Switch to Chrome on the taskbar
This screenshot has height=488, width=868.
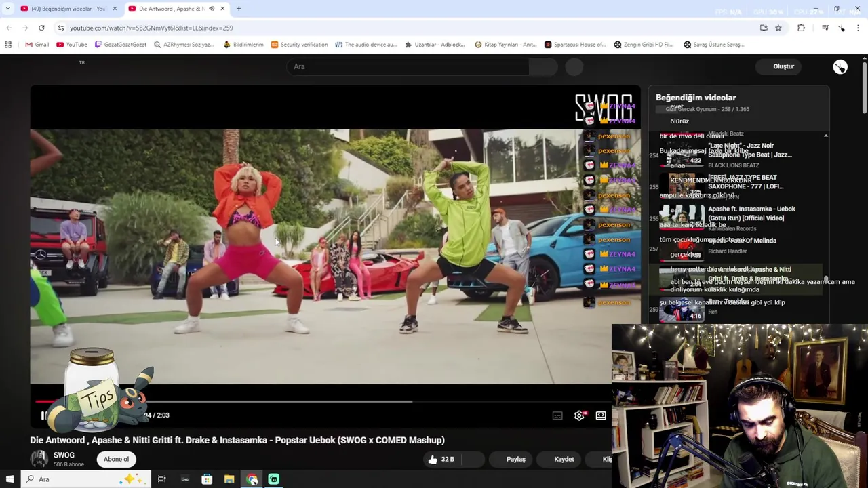[252, 479]
